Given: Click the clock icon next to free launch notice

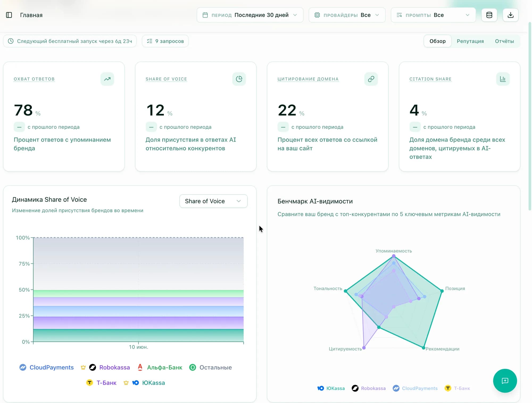Looking at the screenshot, I should (x=11, y=41).
